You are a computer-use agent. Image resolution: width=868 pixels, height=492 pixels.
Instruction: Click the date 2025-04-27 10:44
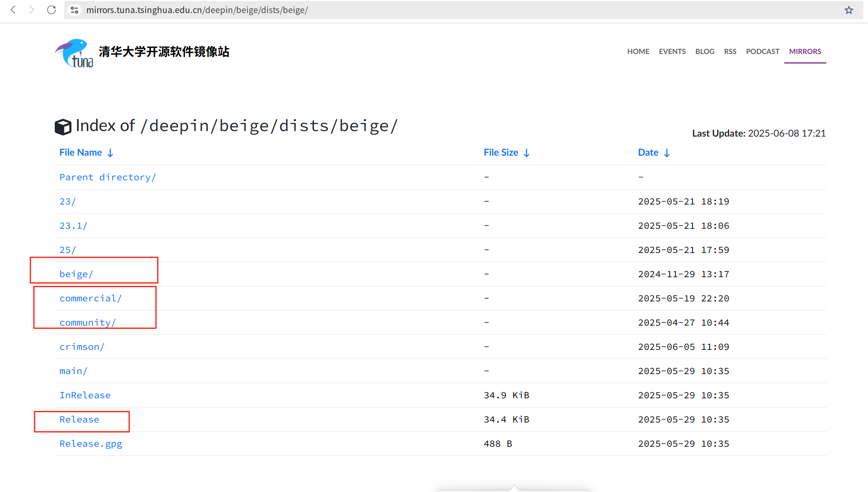(683, 322)
